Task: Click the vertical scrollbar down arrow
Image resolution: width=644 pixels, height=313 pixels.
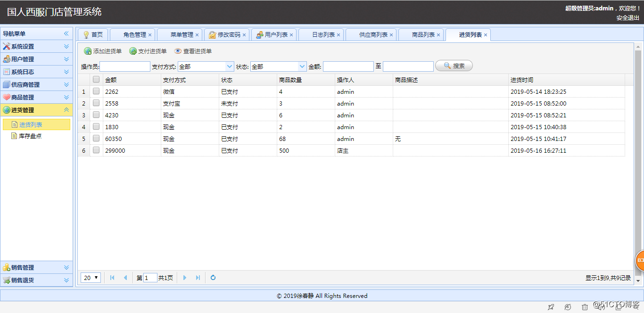Action: 638,281
